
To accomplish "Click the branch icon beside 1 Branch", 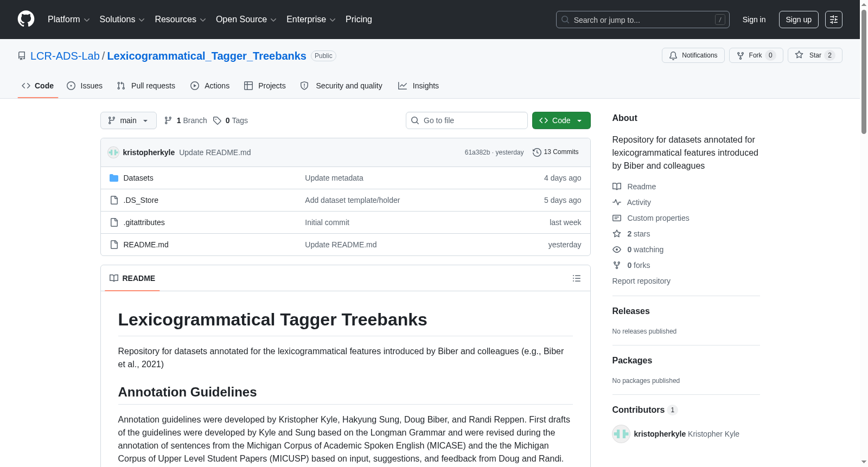I will (168, 120).
